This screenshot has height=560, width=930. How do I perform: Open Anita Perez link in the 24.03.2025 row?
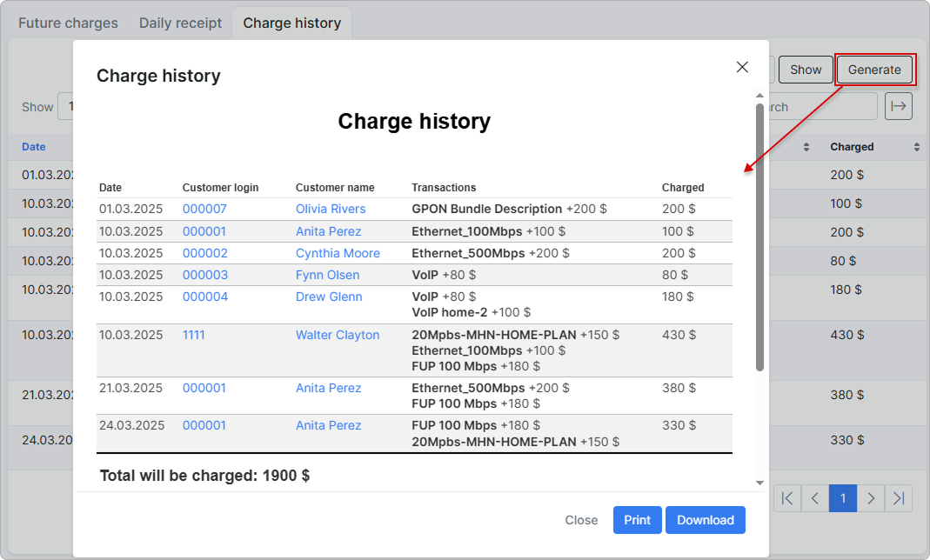(x=329, y=425)
